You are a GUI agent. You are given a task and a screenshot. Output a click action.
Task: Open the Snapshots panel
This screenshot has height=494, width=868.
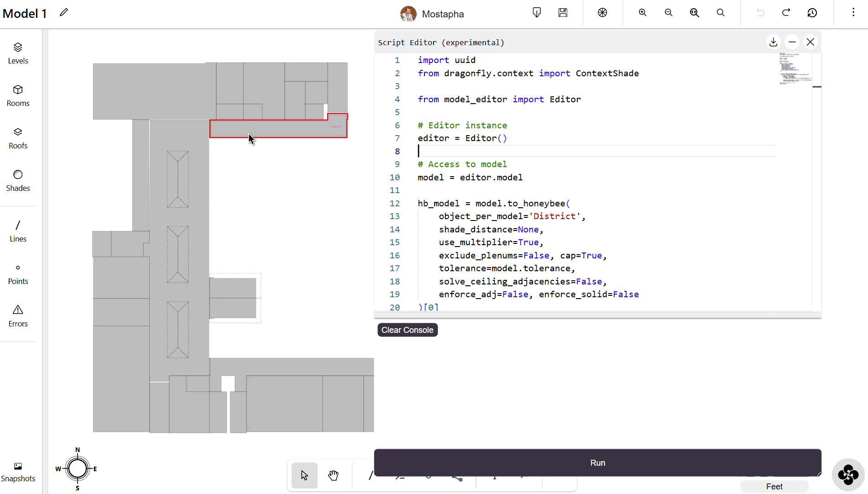pos(18,472)
